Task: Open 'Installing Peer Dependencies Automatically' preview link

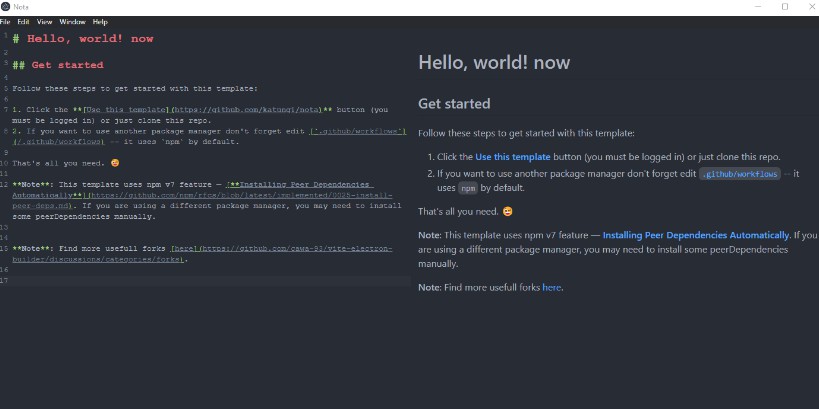Action: click(696, 235)
